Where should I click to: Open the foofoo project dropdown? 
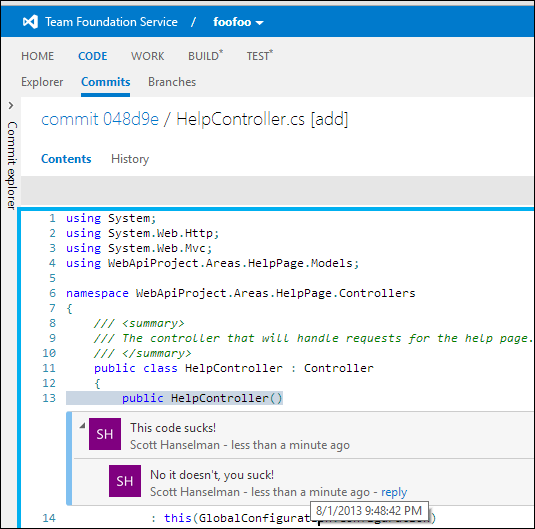click(x=238, y=22)
